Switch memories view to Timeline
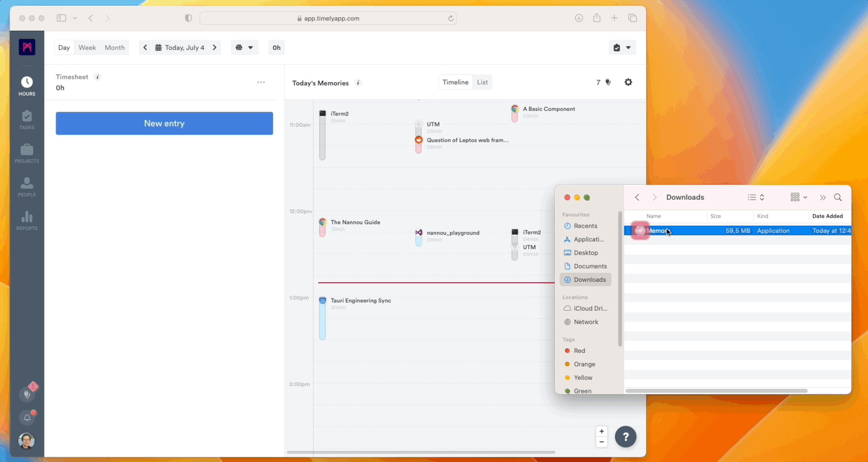The height and width of the screenshot is (462, 868). tap(455, 82)
